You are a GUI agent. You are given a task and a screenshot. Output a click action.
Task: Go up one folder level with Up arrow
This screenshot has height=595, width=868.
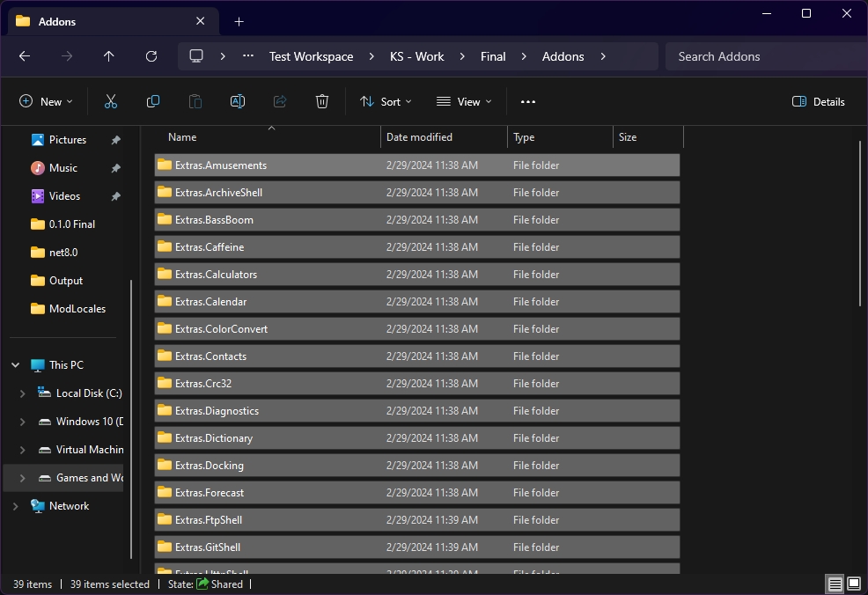point(109,56)
